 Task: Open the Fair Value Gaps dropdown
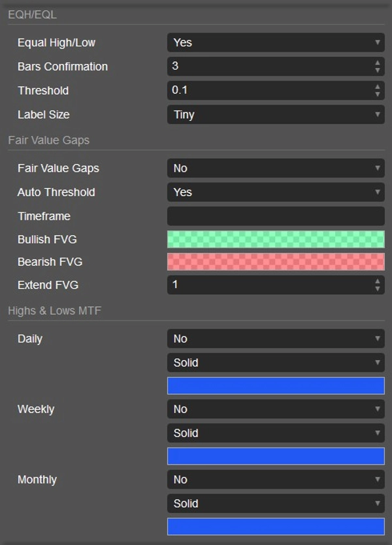[276, 168]
